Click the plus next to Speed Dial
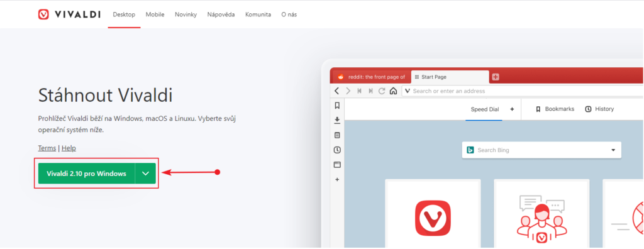The width and height of the screenshot is (644, 249). (512, 109)
